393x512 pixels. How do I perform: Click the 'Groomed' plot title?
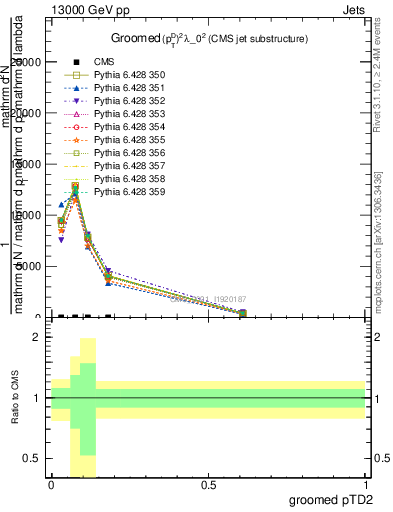136,38
